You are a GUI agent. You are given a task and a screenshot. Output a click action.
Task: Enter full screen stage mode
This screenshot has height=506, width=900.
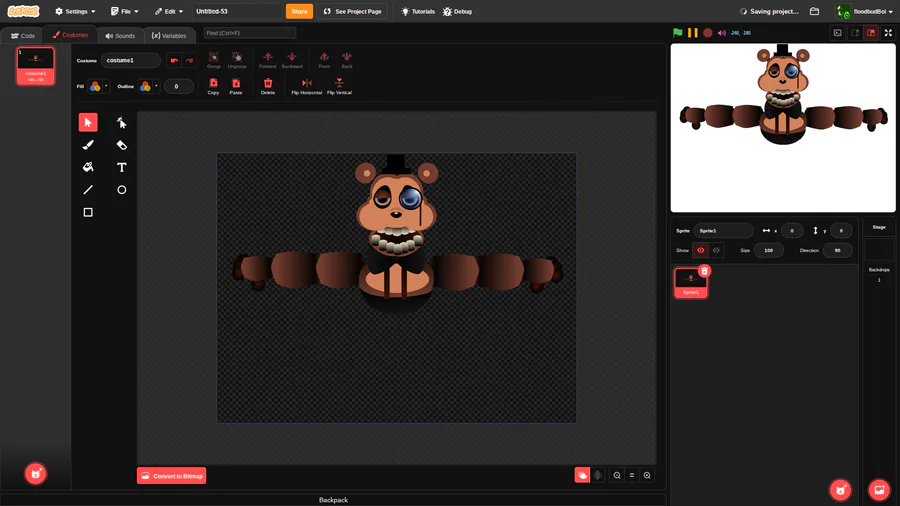[x=888, y=33]
